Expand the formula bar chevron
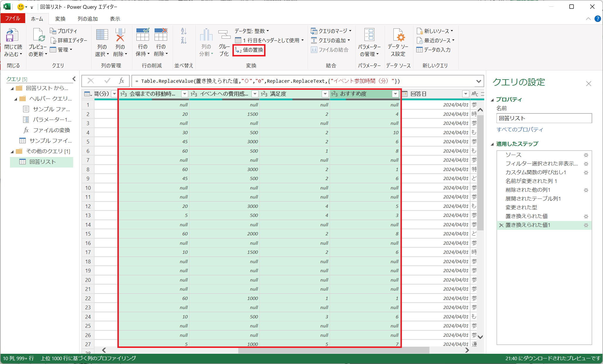The height and width of the screenshot is (364, 603). pos(479,81)
